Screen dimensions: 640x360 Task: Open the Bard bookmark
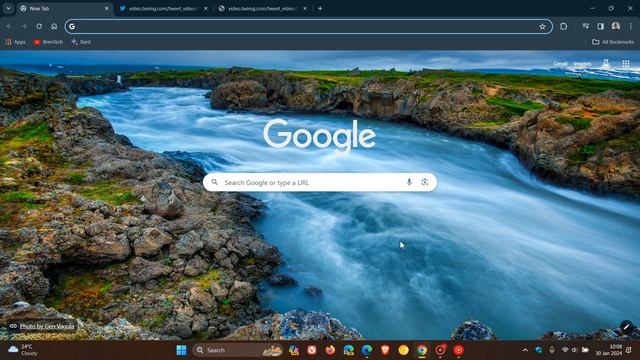pyautogui.click(x=81, y=42)
